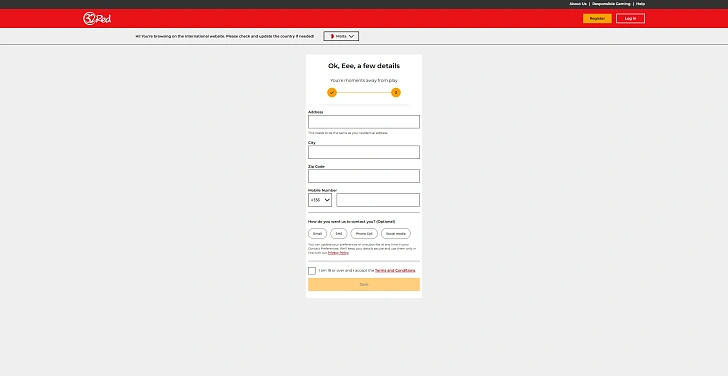Click the yellow Register button

[x=597, y=19]
